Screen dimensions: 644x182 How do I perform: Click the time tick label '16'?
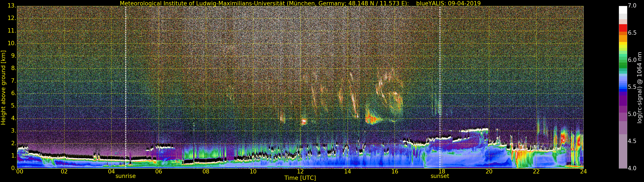(395, 171)
